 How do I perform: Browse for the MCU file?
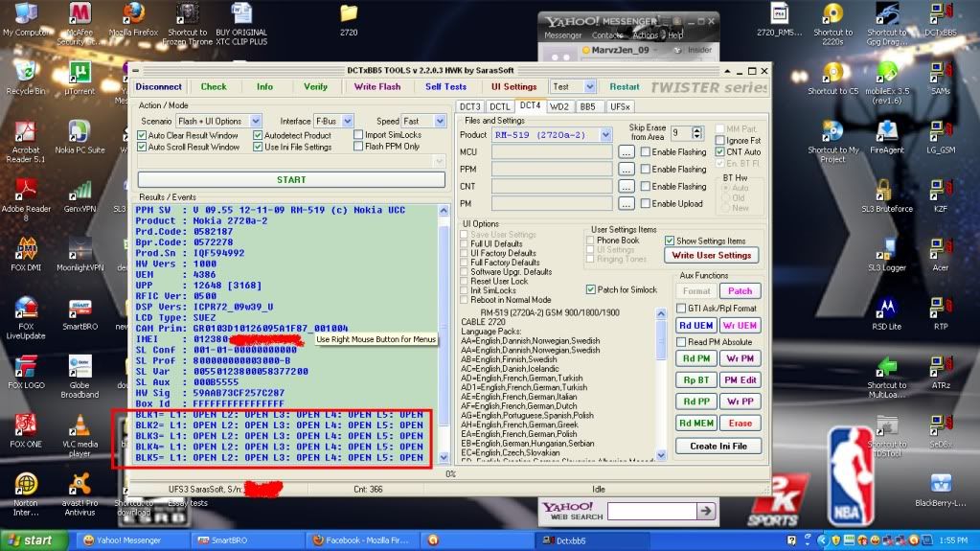(627, 152)
